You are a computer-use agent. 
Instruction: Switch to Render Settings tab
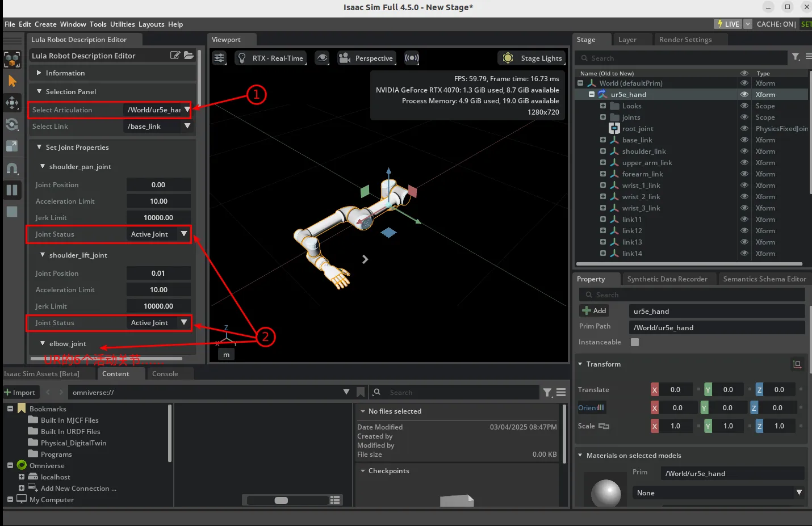pyautogui.click(x=685, y=39)
